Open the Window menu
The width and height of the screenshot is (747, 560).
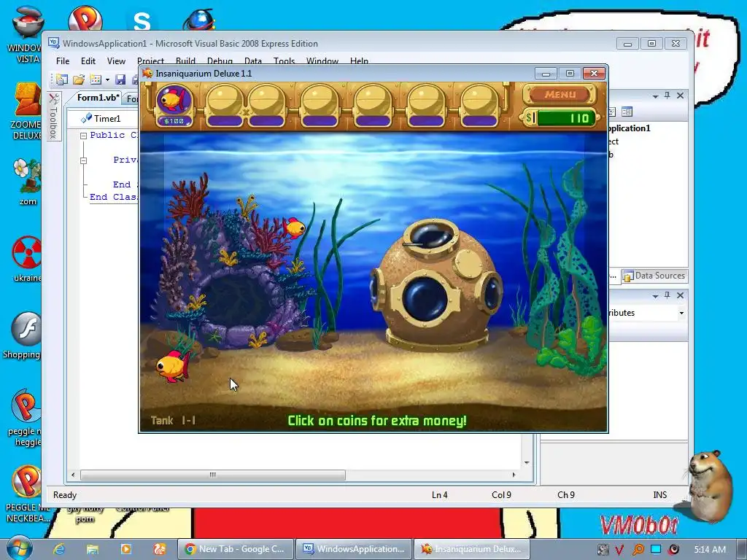[322, 61]
